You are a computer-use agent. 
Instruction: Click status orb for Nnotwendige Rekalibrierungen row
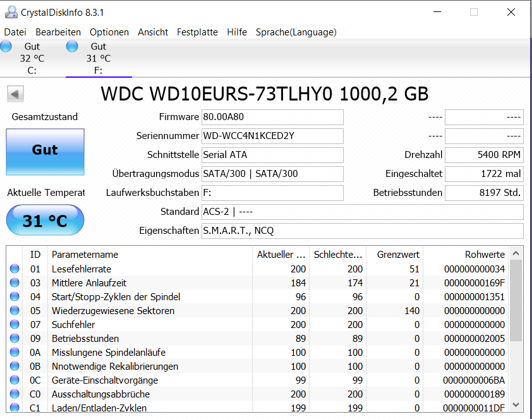point(15,366)
